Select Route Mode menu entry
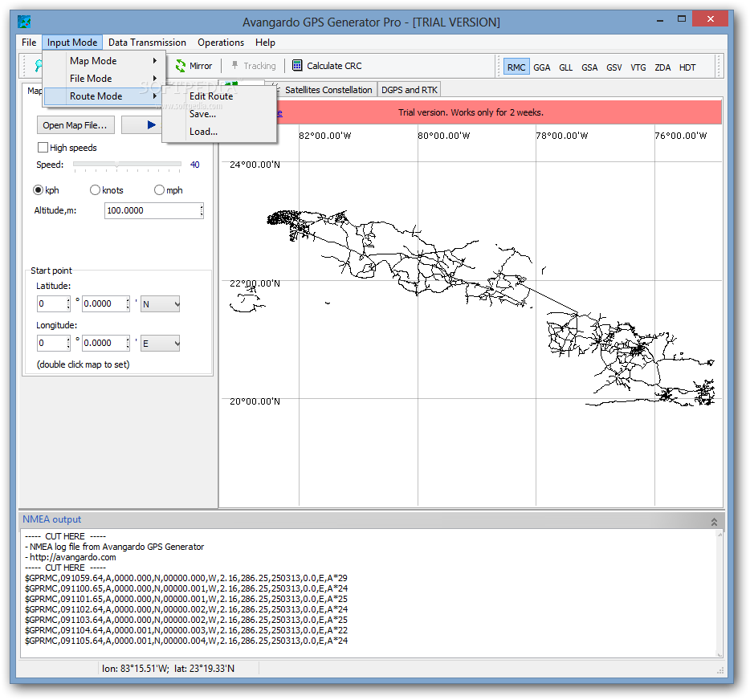 [104, 96]
